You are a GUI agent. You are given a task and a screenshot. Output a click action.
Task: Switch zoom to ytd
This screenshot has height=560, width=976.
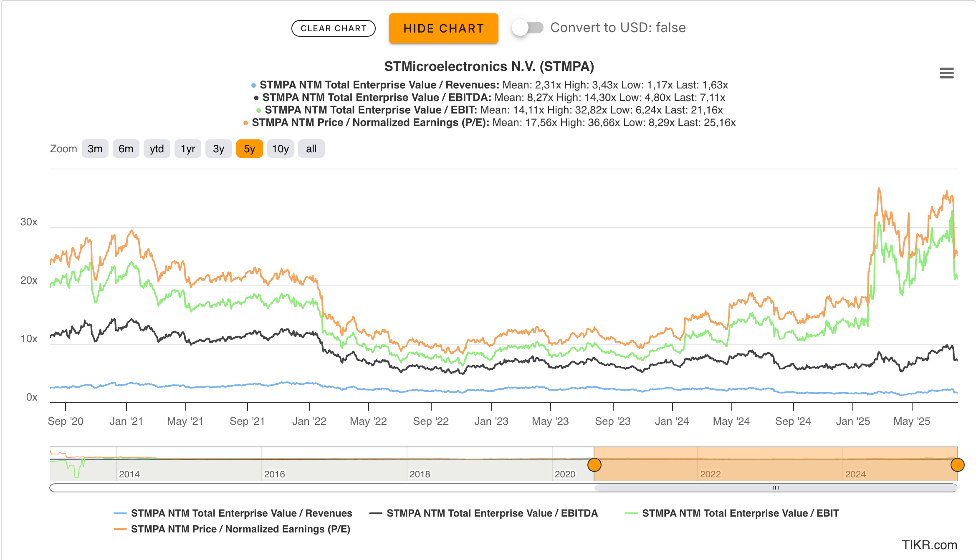[x=157, y=149]
